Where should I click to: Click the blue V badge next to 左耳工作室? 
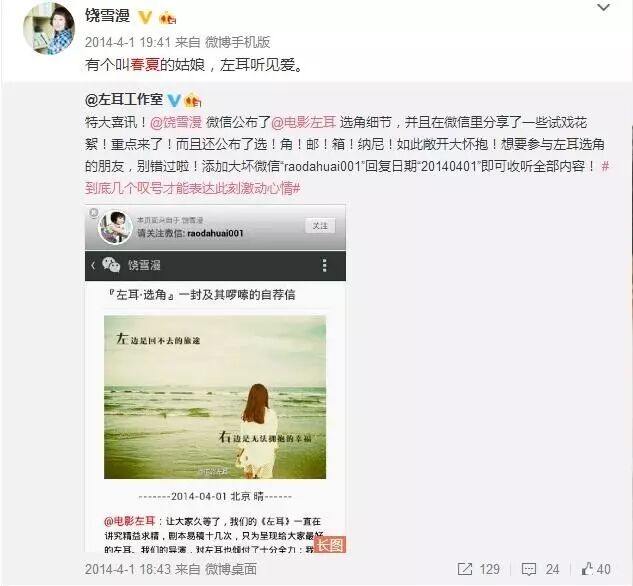[174, 100]
